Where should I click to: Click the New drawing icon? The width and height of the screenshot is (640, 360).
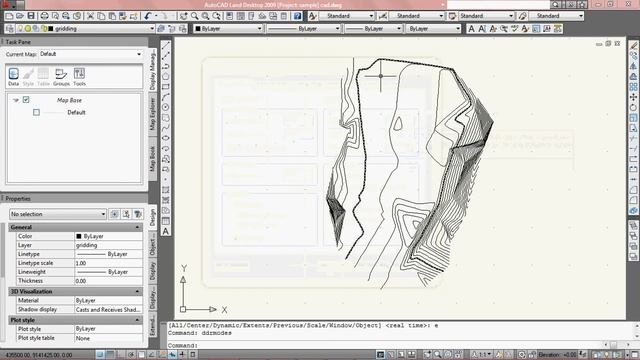tap(9, 16)
